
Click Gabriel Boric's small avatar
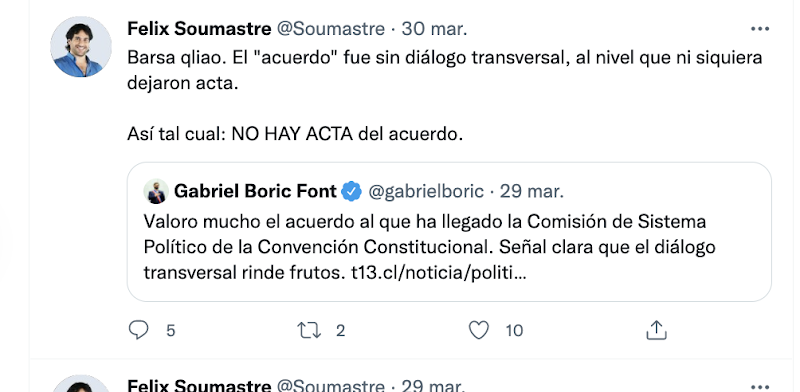tap(156, 191)
